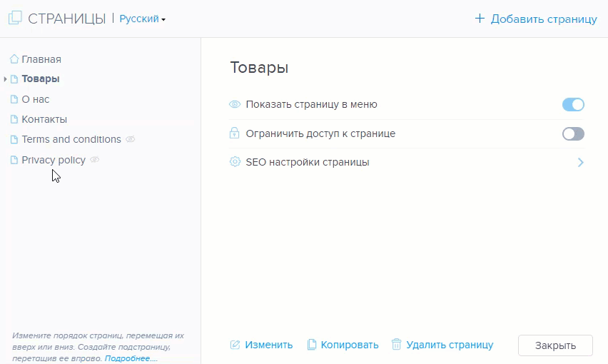Click the copy page icon
The width and height of the screenshot is (608, 364).
point(311,345)
